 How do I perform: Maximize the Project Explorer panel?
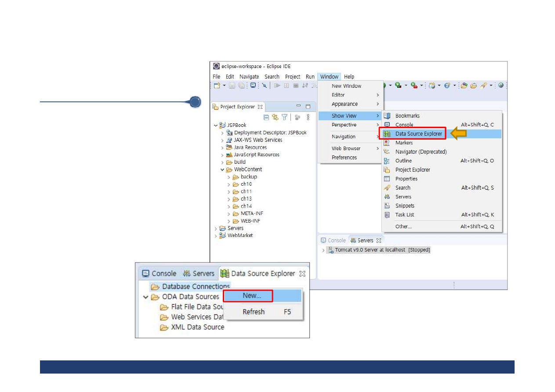(308, 106)
